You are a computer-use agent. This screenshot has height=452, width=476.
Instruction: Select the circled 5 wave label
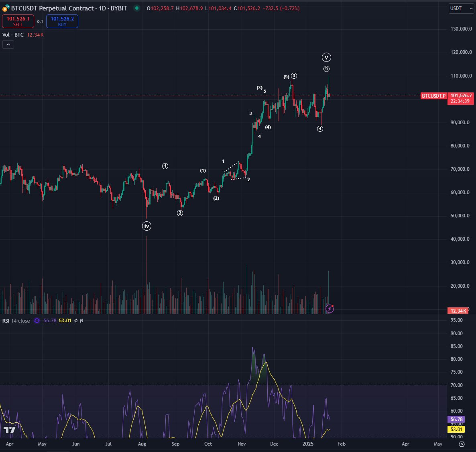point(326,69)
